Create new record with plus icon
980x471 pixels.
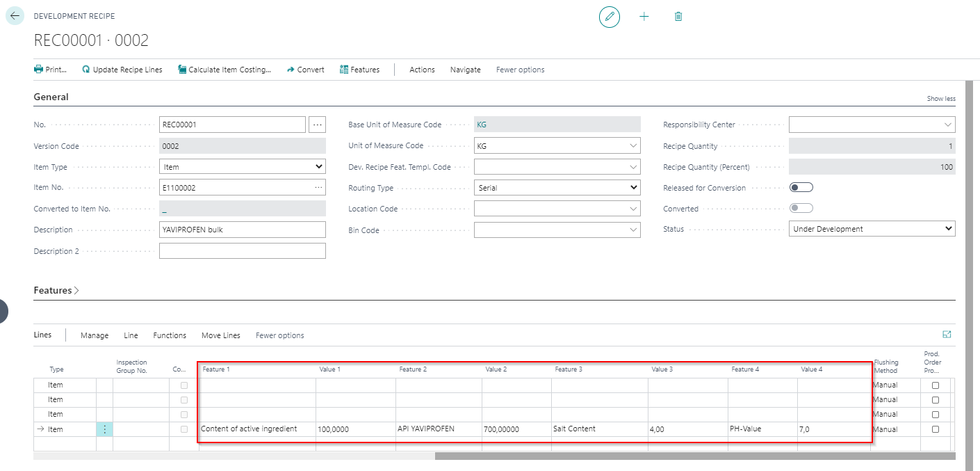644,17
